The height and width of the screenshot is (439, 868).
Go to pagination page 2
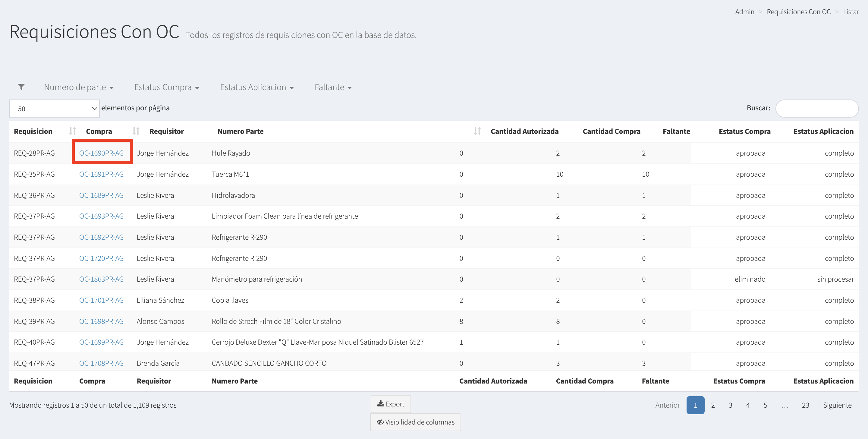tap(713, 405)
